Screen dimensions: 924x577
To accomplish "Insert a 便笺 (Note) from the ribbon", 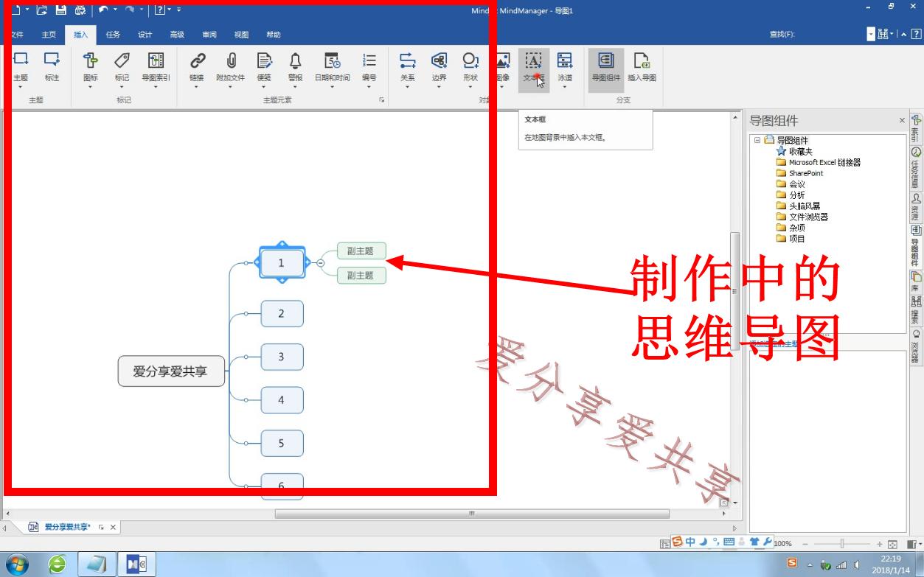I will pyautogui.click(x=264, y=70).
